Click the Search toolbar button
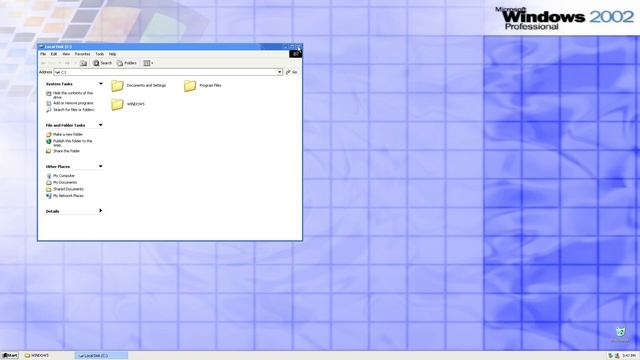640x360 pixels. tap(102, 63)
